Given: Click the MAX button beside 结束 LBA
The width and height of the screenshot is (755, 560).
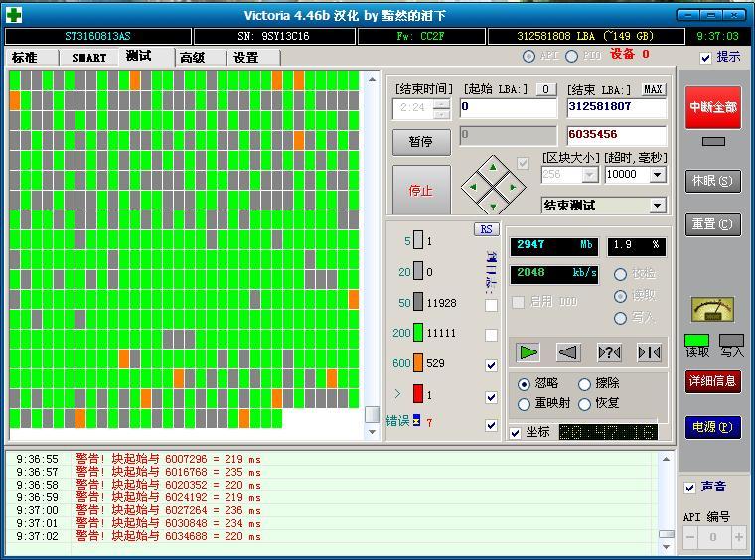Looking at the screenshot, I should 653,89.
